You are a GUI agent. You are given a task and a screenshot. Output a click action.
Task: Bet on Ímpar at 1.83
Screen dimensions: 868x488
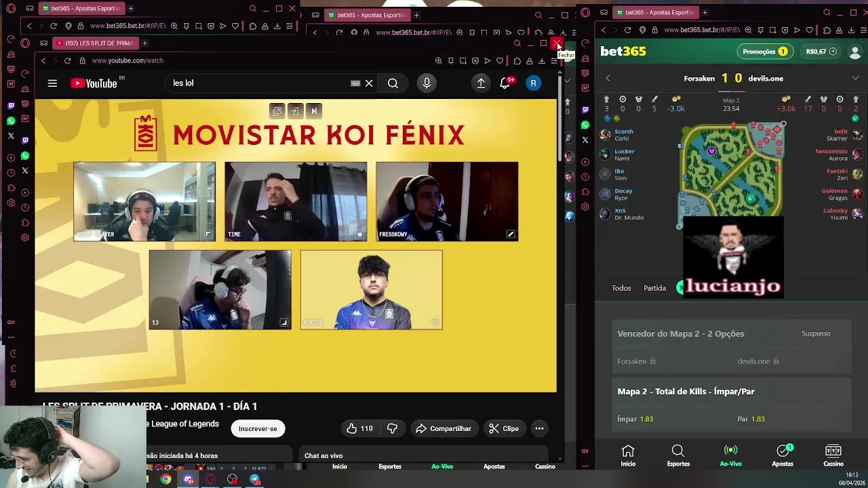click(x=672, y=419)
